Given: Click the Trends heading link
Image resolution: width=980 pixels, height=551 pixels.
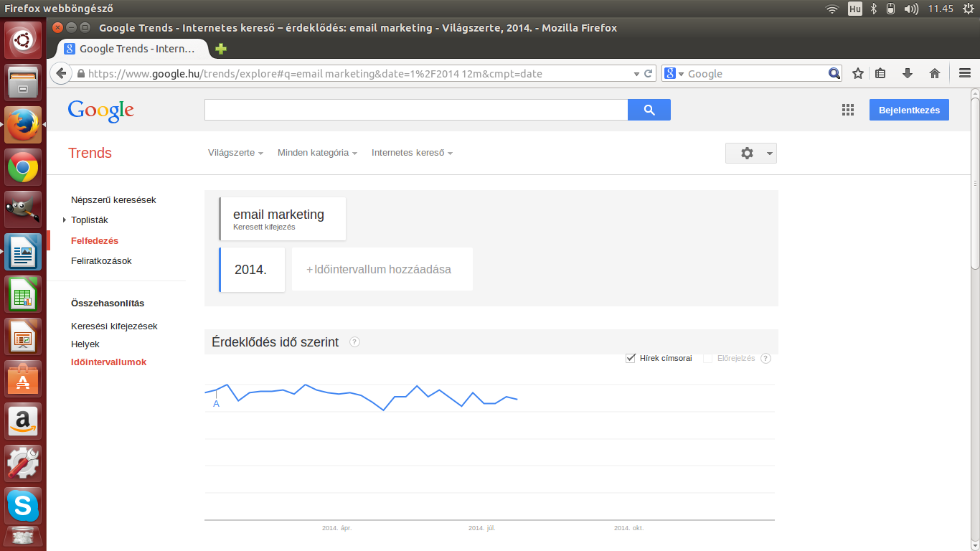Looking at the screenshot, I should (x=90, y=153).
